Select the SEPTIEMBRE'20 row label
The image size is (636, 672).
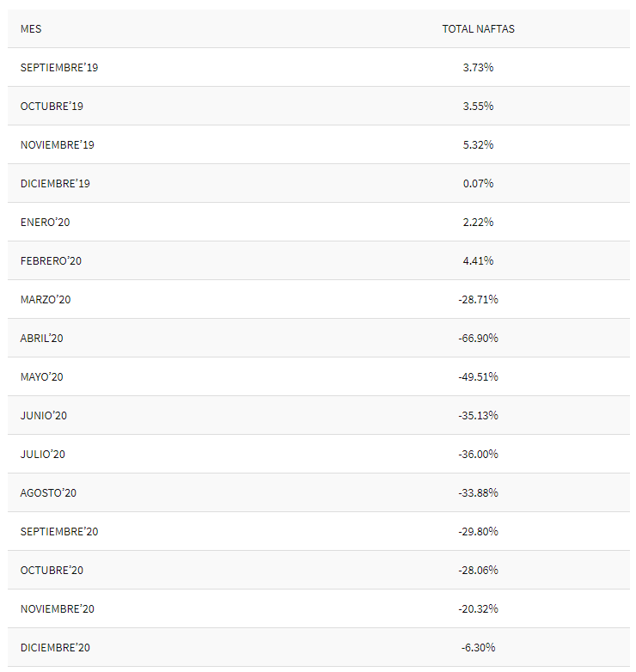point(59,532)
